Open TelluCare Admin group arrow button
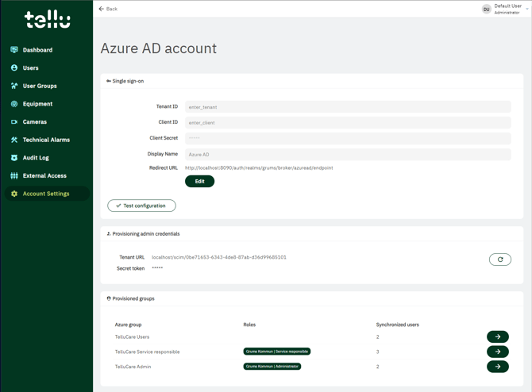The width and height of the screenshot is (532, 392). 497,367
